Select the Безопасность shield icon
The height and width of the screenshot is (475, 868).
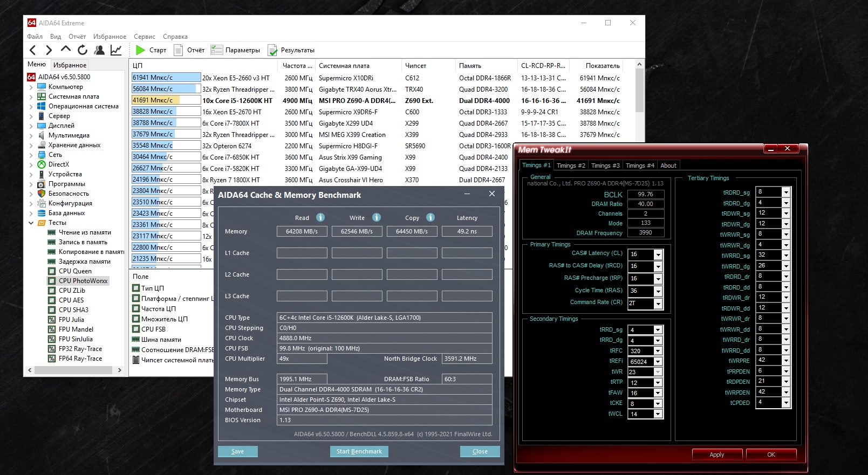pos(42,194)
